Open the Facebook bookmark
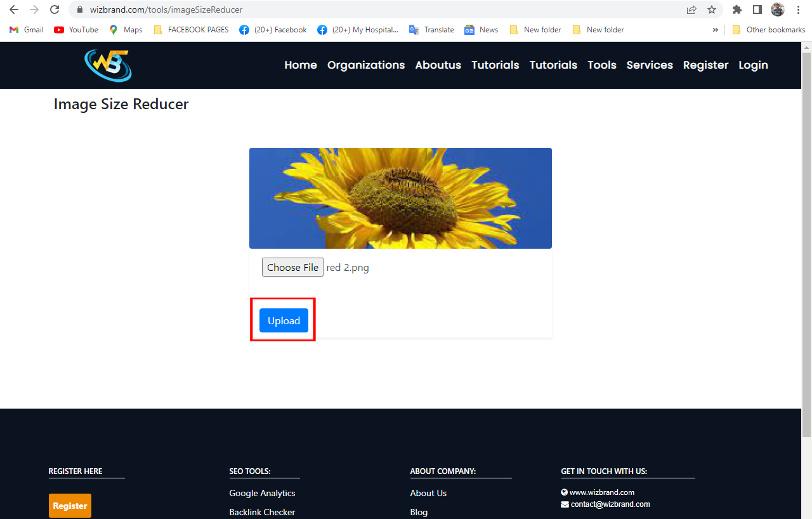This screenshot has width=812, height=519. pos(272,29)
